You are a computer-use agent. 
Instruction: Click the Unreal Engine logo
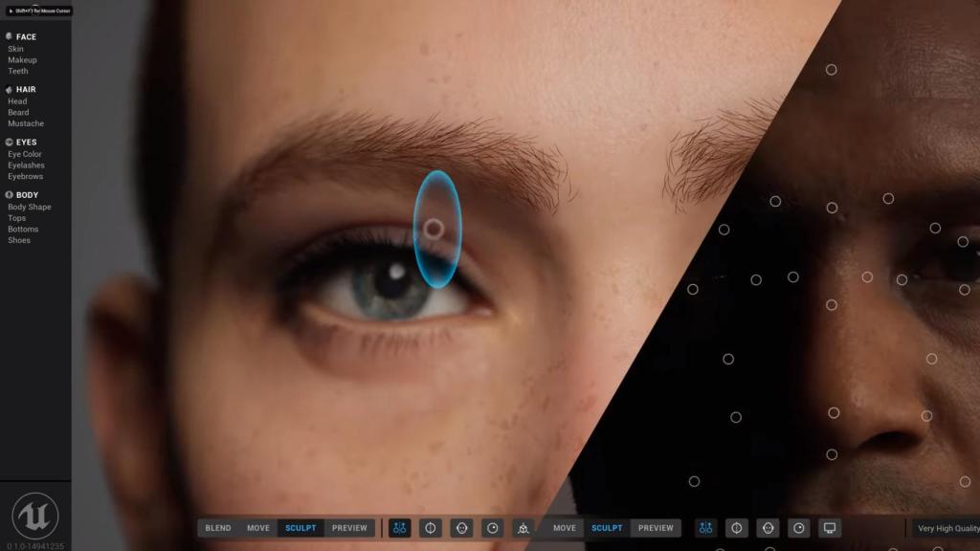coord(34,516)
